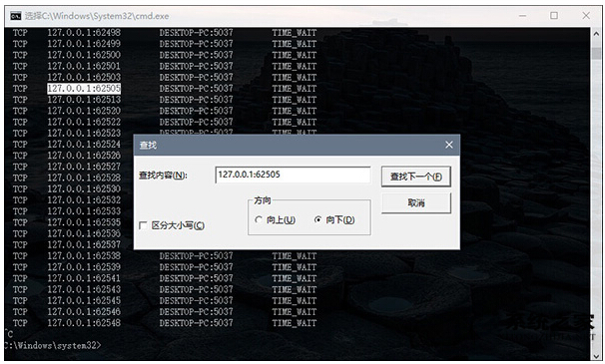Minimize the cmd.exe window
Viewport: 605px width, 364px height.
[x=522, y=16]
